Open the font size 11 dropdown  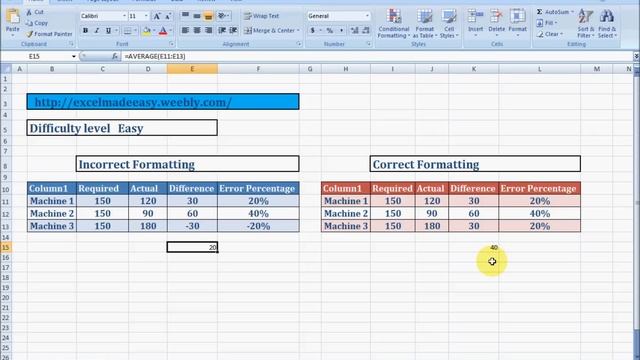[x=146, y=16]
